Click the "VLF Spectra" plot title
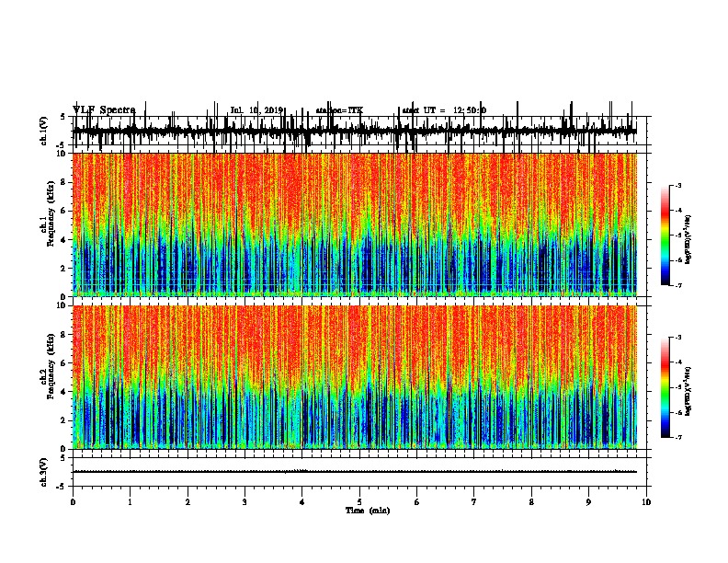 pos(104,110)
